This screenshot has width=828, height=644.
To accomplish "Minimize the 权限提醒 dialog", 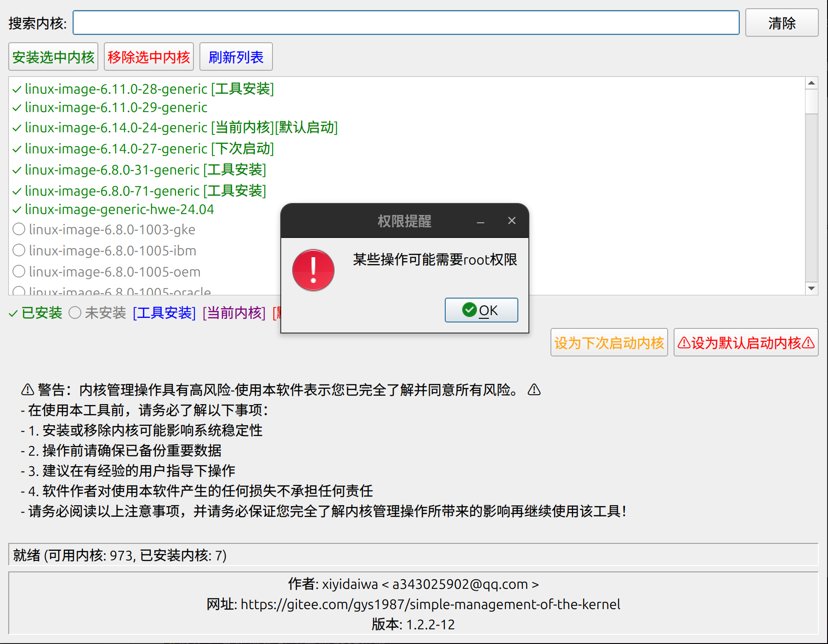I will (x=481, y=222).
